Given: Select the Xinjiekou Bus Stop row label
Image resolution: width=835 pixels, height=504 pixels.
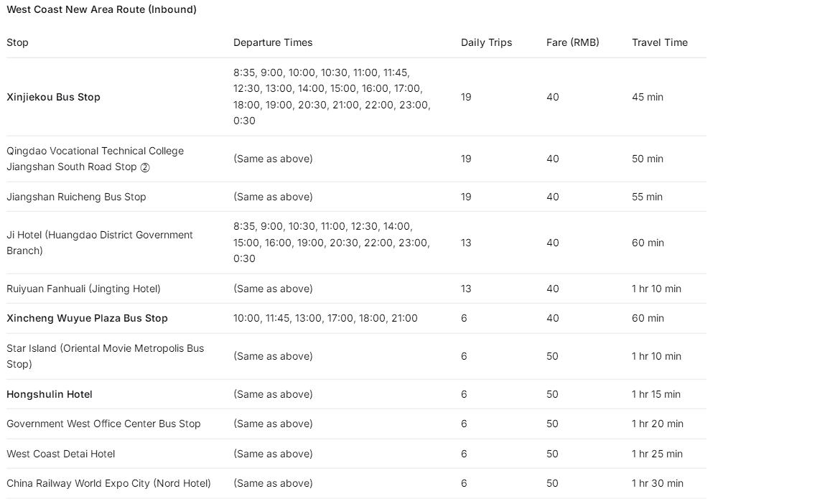Looking at the screenshot, I should point(53,97).
